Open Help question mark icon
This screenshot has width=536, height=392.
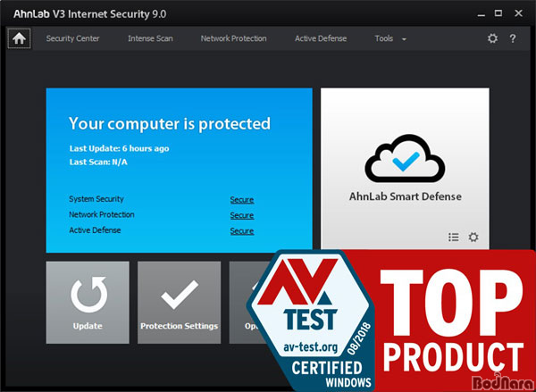point(513,38)
